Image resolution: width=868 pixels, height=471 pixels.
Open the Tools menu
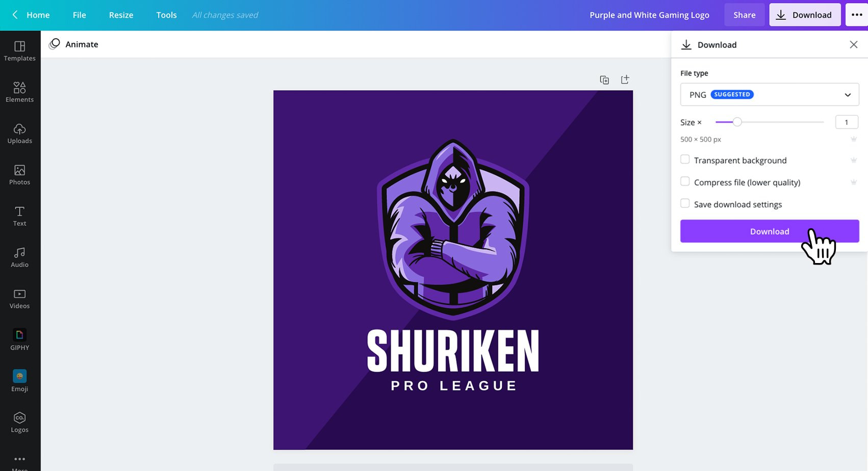(x=166, y=15)
